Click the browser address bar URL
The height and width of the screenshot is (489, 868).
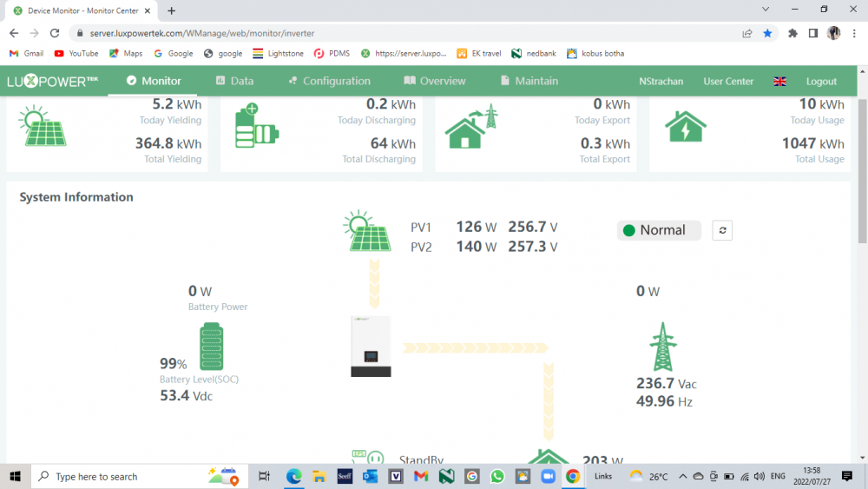pos(202,33)
